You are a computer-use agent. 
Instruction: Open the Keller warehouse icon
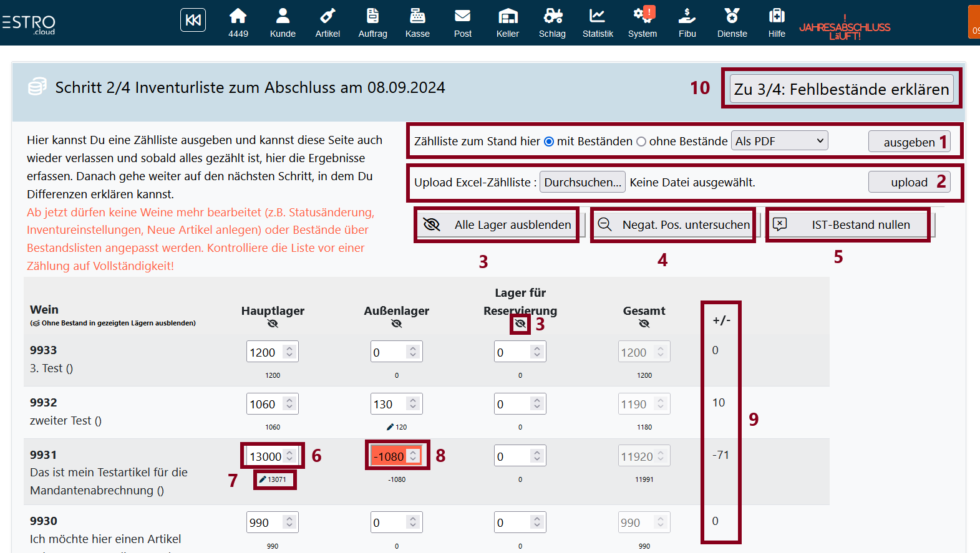[x=508, y=16]
